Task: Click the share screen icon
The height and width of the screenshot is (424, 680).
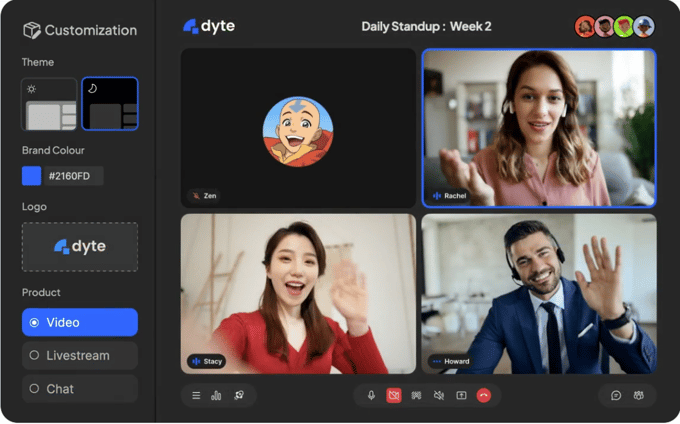Action: point(461,395)
